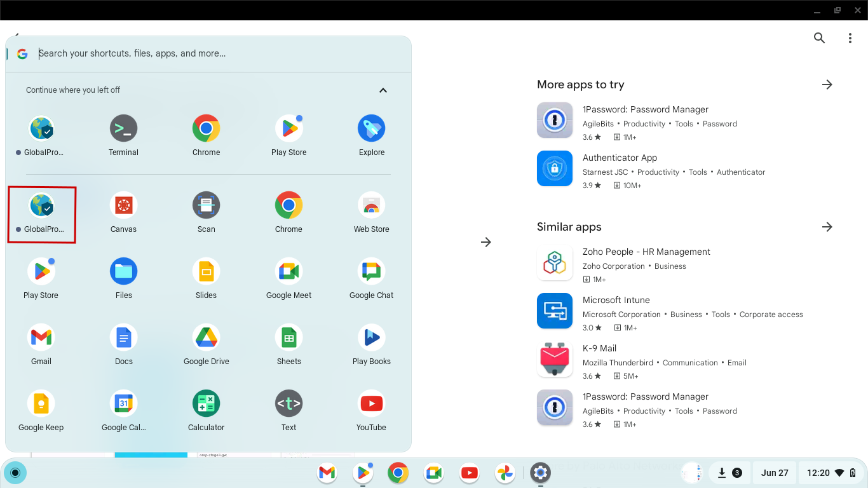Viewport: 868px width, 488px height.
Task: Launch YouTube from the launcher grid
Action: tap(372, 411)
